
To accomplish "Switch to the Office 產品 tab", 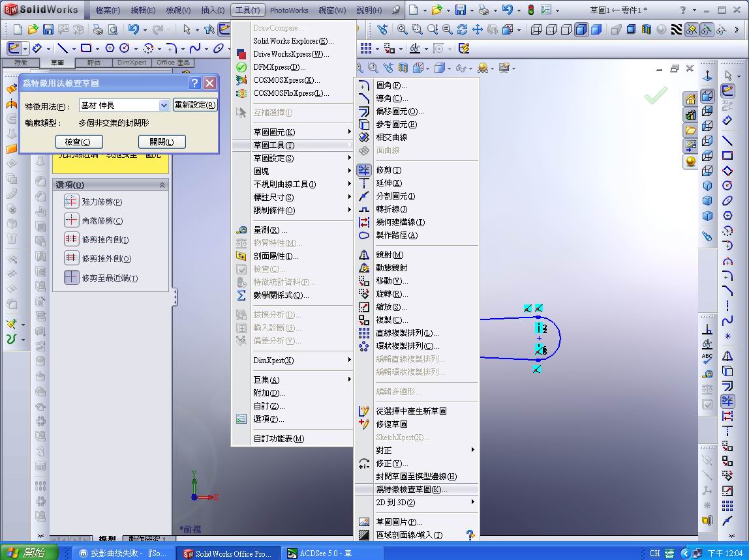I will point(173,63).
